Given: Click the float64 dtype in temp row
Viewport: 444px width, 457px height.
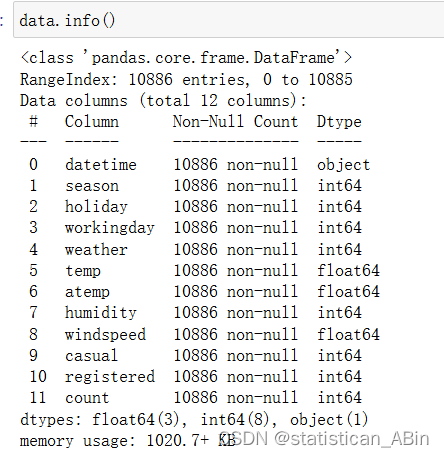Looking at the screenshot, I should pyautogui.click(x=348, y=271).
